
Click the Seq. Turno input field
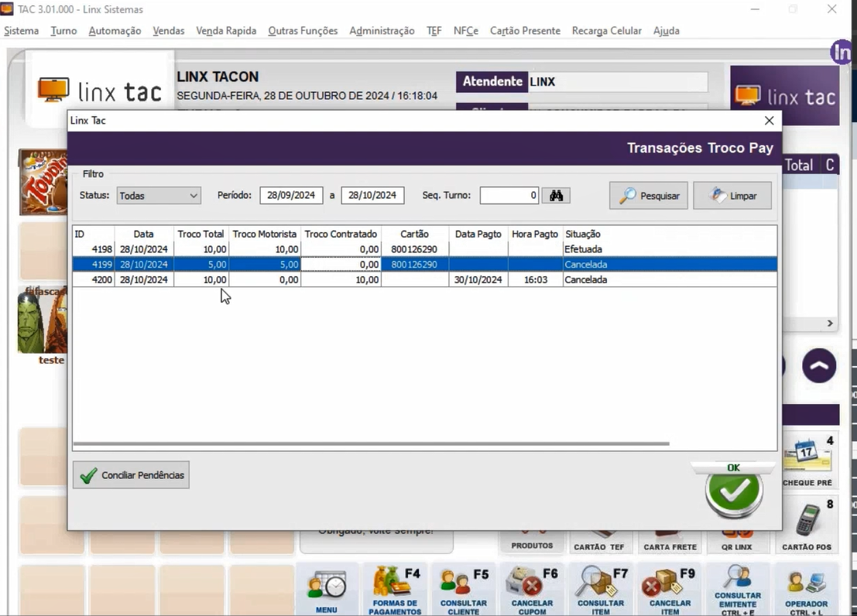(509, 196)
